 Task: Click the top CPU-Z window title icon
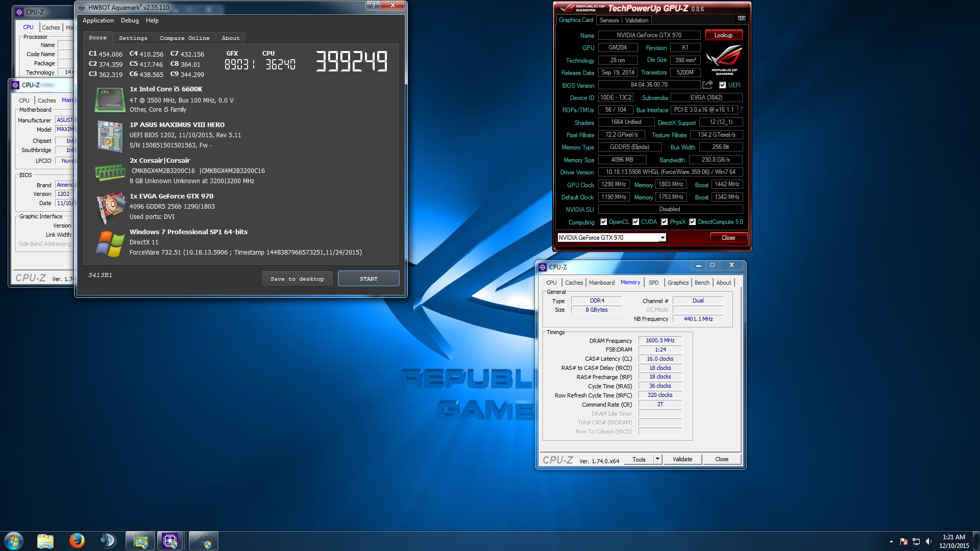[x=19, y=12]
